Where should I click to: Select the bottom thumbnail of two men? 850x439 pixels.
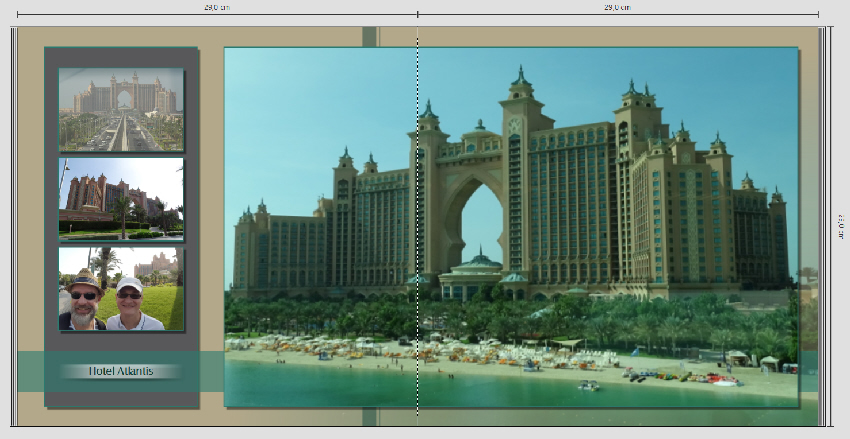[x=121, y=289]
